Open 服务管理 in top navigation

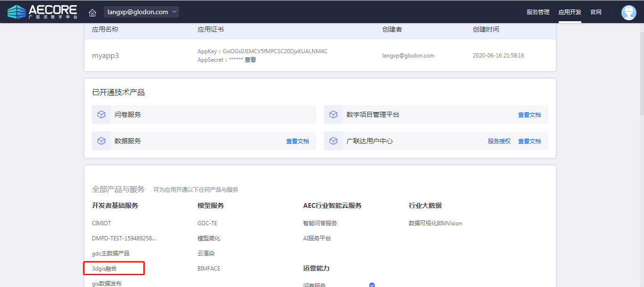click(538, 12)
